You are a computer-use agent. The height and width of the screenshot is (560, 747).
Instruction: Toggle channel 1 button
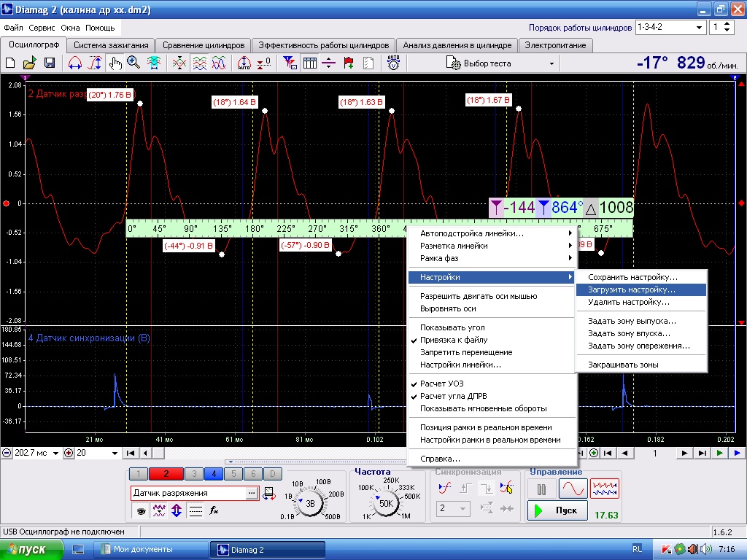click(x=139, y=474)
